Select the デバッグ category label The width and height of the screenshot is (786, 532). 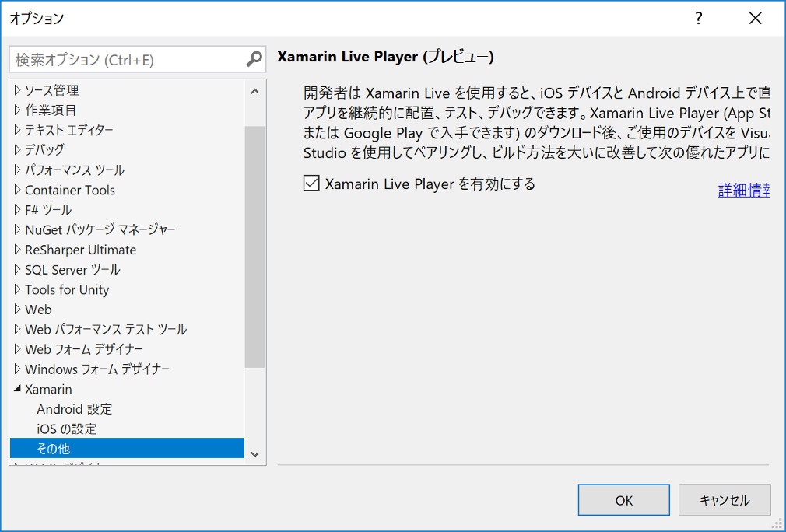pos(44,149)
